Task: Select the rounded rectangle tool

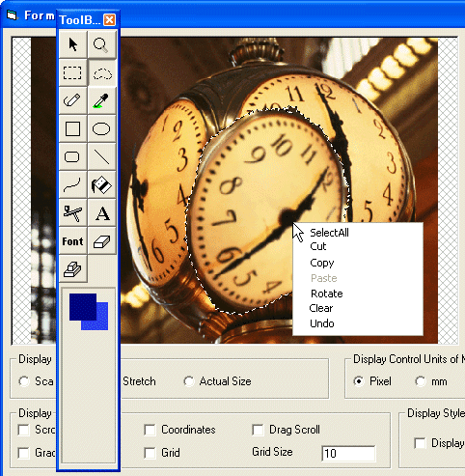Action: pos(73,157)
